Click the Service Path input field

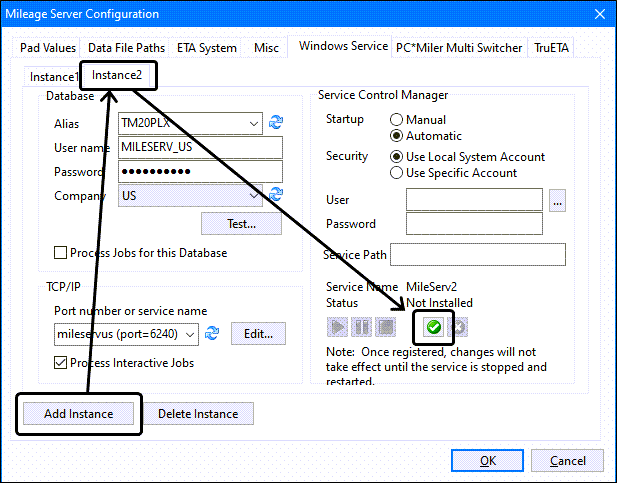478,255
